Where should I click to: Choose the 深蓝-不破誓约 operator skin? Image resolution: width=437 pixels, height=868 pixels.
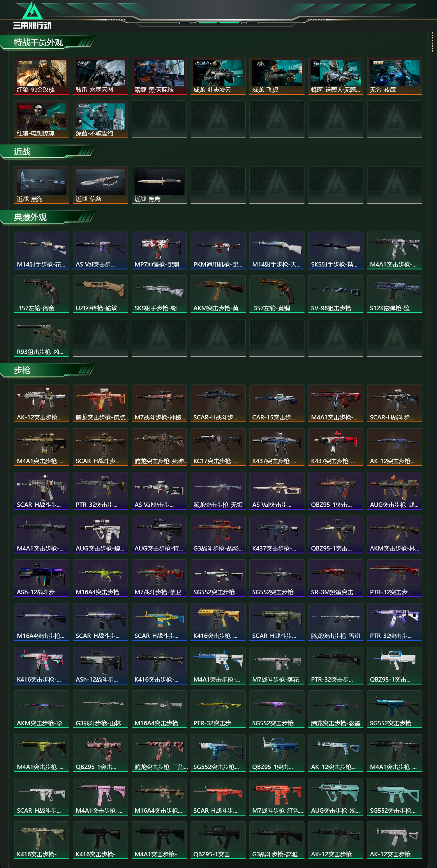[x=101, y=119]
